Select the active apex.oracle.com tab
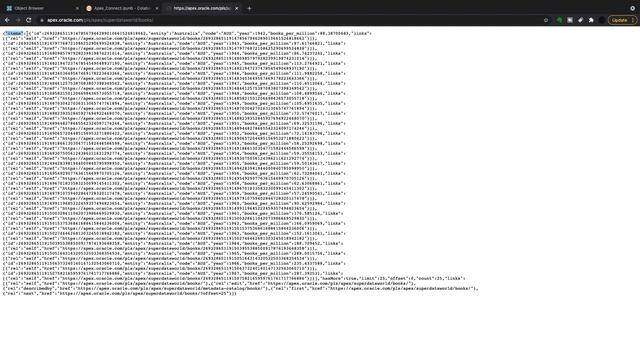Screen dimensions: 640x360 [202, 8]
